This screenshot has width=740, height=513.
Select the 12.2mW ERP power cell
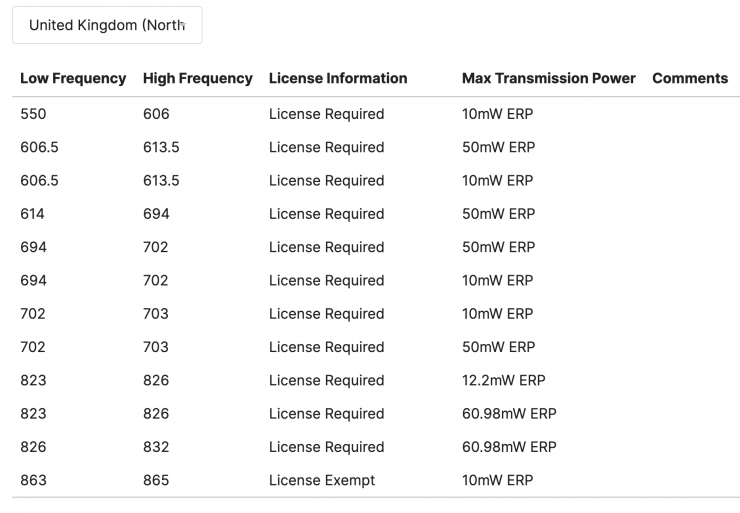pos(503,380)
